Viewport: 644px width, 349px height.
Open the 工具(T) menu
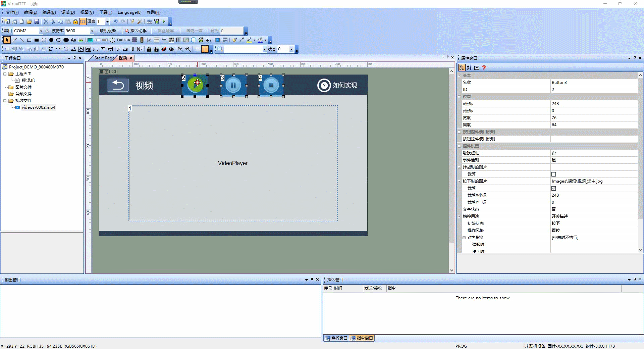point(106,12)
